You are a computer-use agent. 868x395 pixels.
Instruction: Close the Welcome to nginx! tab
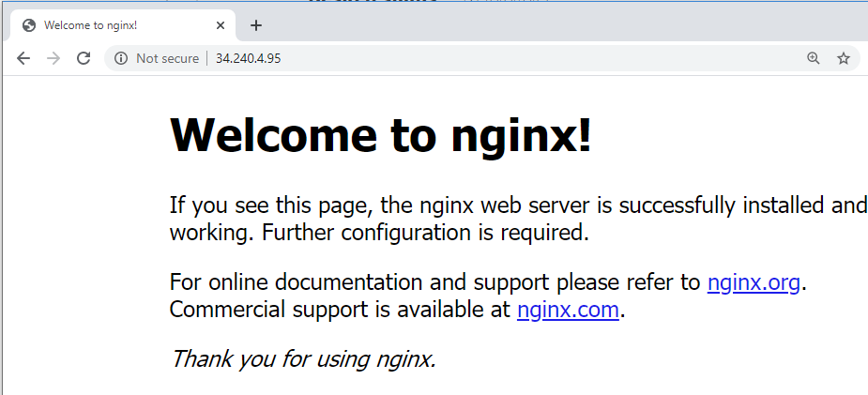[x=221, y=25]
